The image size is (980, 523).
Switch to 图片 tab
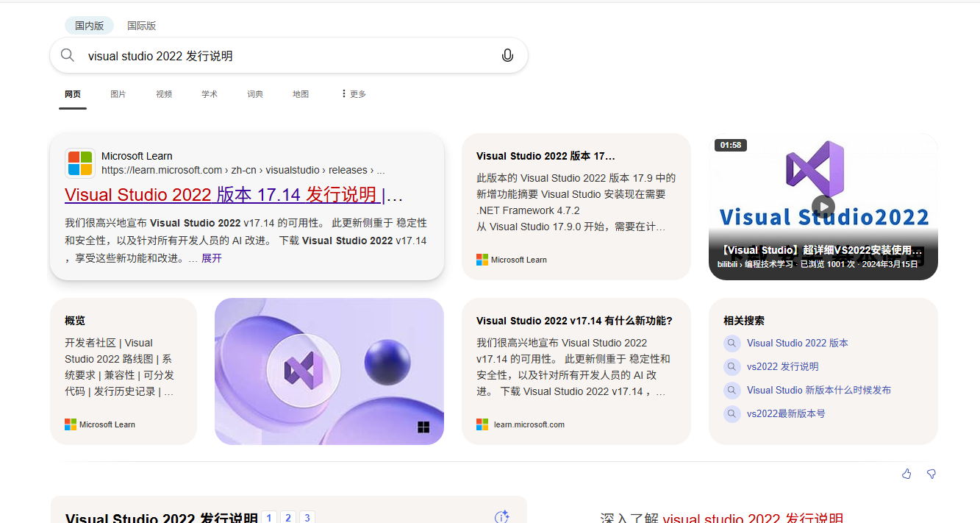(118, 94)
